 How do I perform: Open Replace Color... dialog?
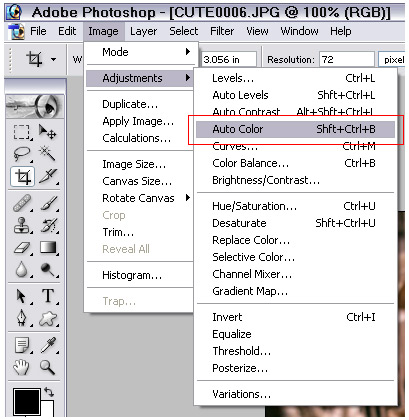point(295,240)
